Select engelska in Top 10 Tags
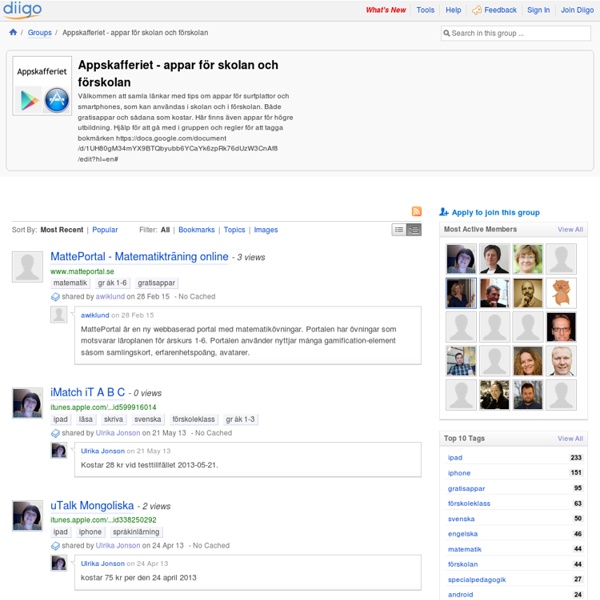Viewport: 600px width, 600px height. click(x=463, y=534)
